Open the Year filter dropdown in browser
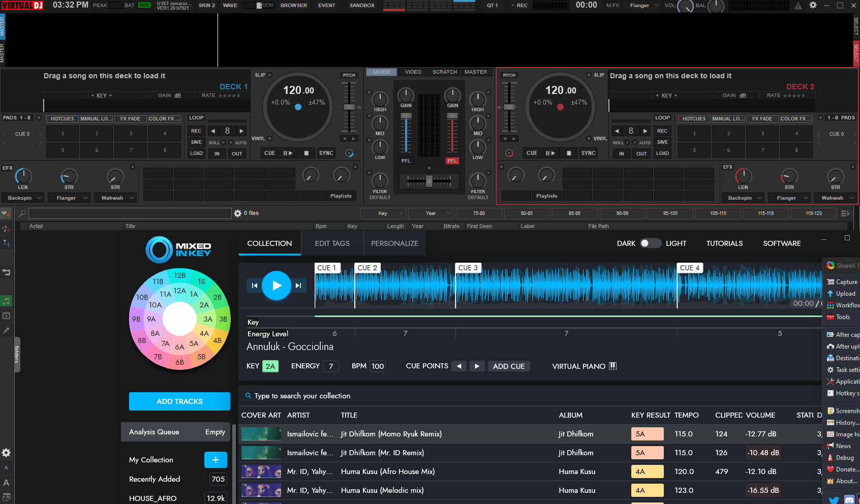Image resolution: width=860 pixels, height=504 pixels. pos(432,213)
